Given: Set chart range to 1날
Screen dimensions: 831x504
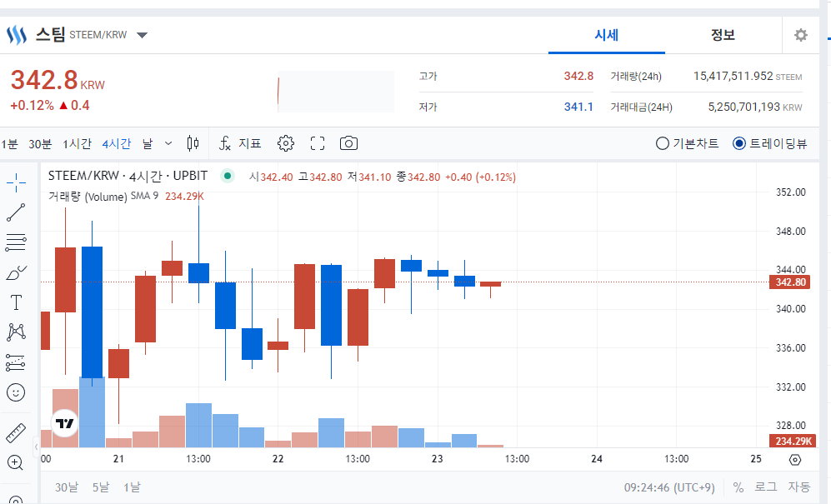Looking at the screenshot, I should click(x=132, y=487).
